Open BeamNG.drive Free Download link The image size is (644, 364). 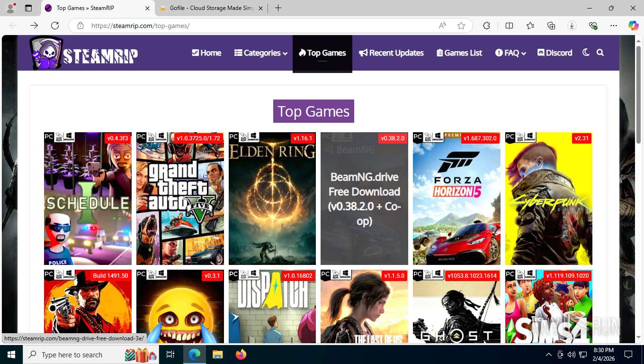click(x=364, y=199)
